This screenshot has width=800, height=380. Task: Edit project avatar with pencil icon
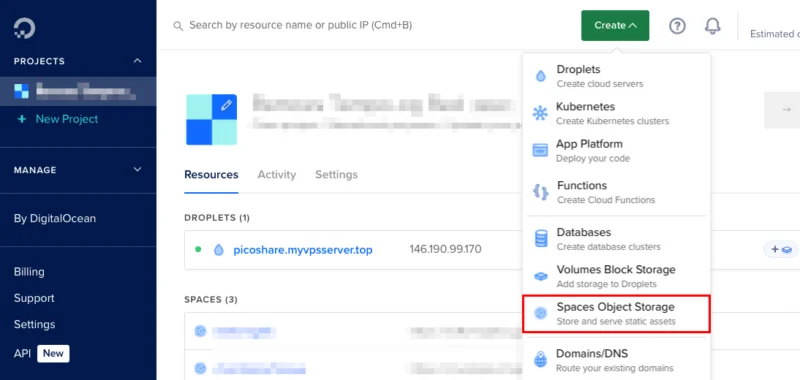[226, 105]
